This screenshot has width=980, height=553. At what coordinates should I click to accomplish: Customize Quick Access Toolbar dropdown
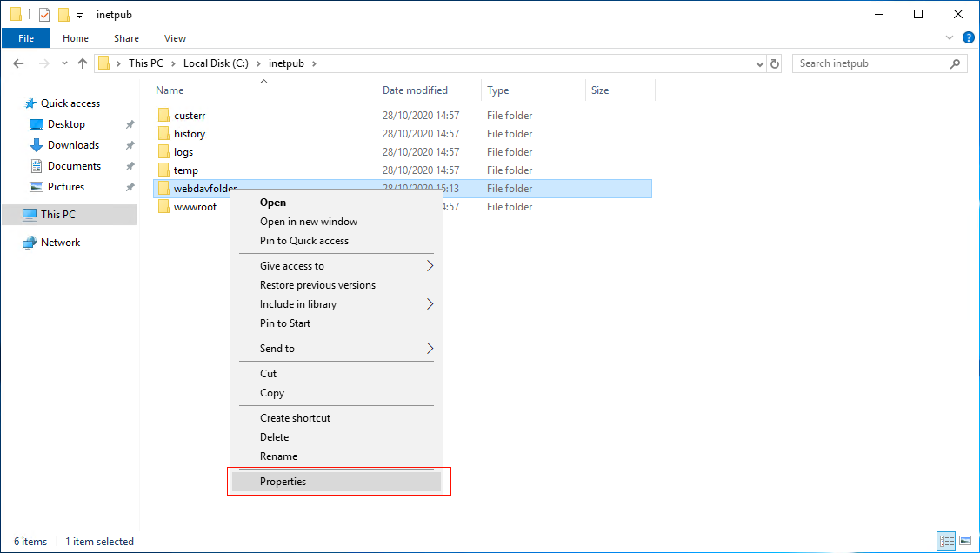(x=79, y=15)
